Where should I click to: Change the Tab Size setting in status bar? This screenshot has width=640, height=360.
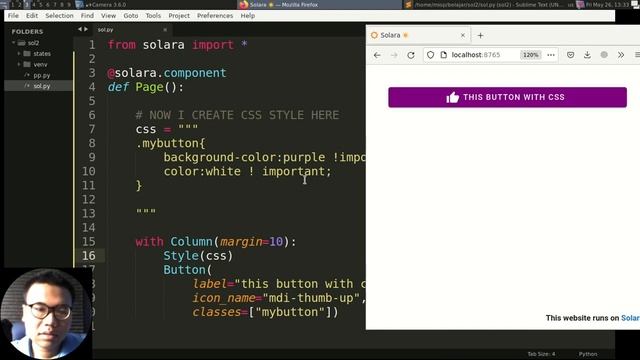pyautogui.click(x=541, y=354)
